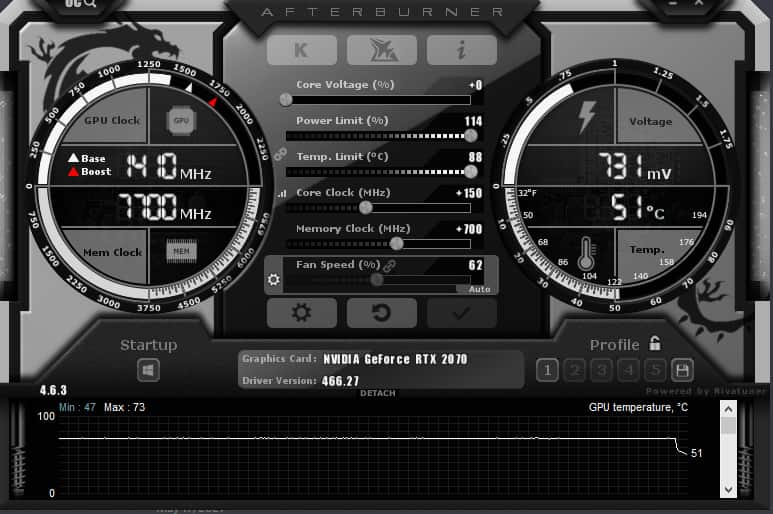Click the driver version 466.27 text

pyautogui.click(x=340, y=381)
